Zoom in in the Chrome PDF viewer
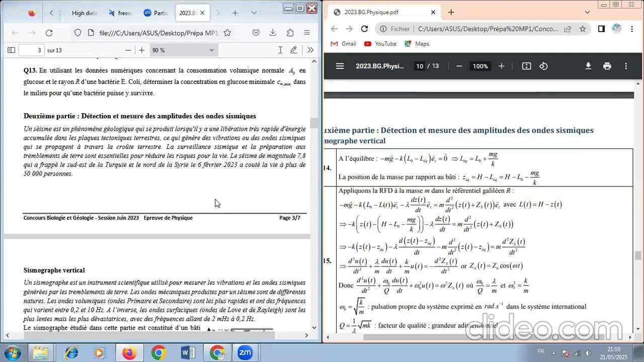644x362 pixels. (501, 66)
